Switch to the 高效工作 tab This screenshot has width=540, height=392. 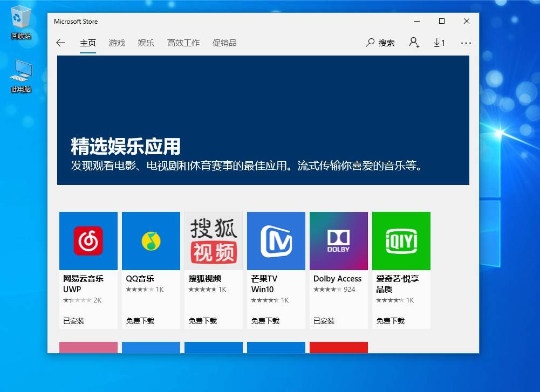(x=183, y=43)
